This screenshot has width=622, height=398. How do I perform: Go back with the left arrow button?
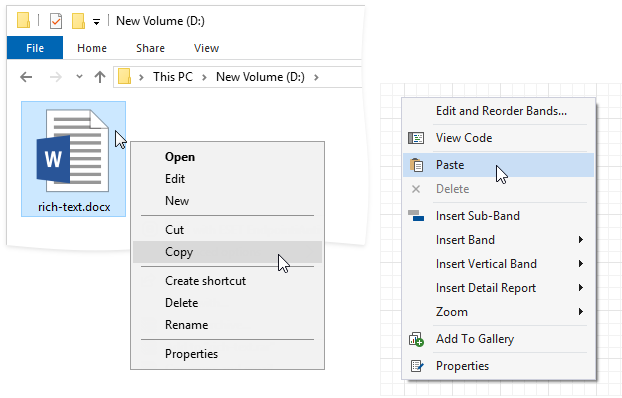pyautogui.click(x=26, y=77)
